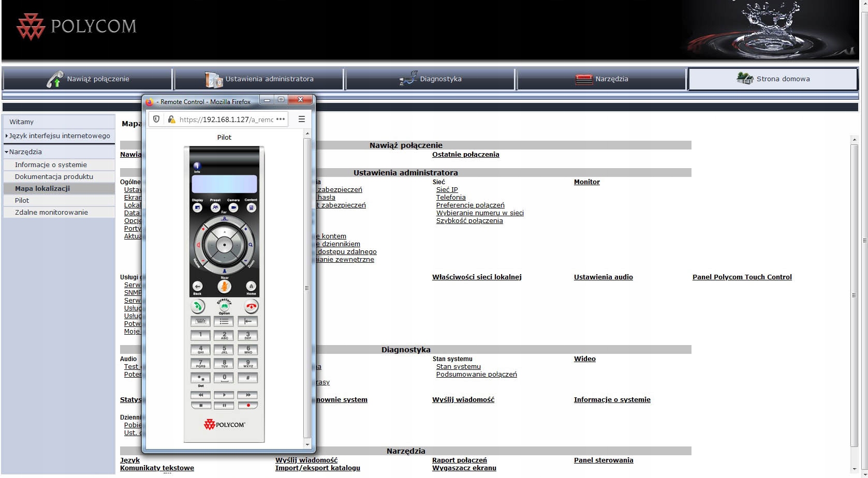Viewport: 868px width, 478px height.
Task: Open the Ustawienia administratora tab
Action: (x=259, y=79)
